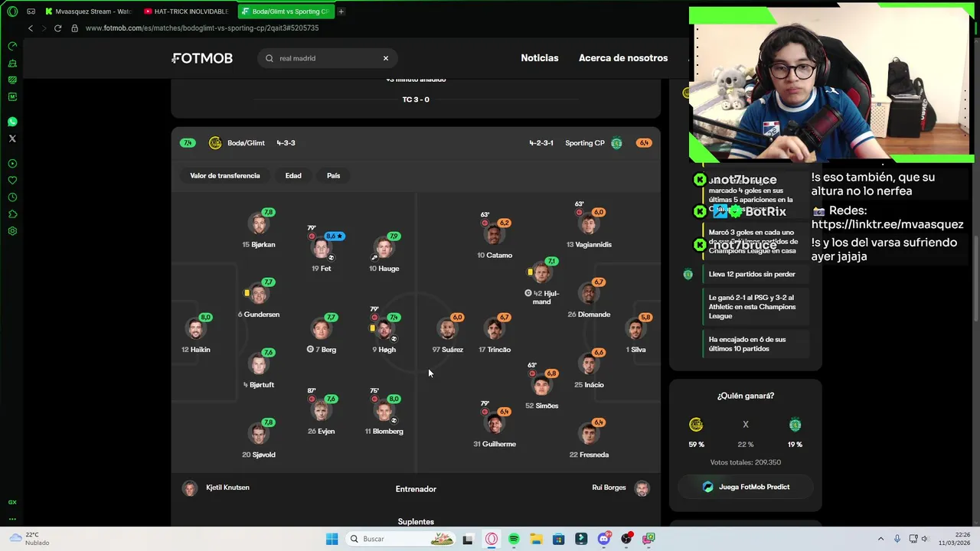
Task: Select the Bodø/Glimt vs Sporting CP tab
Action: point(285,11)
